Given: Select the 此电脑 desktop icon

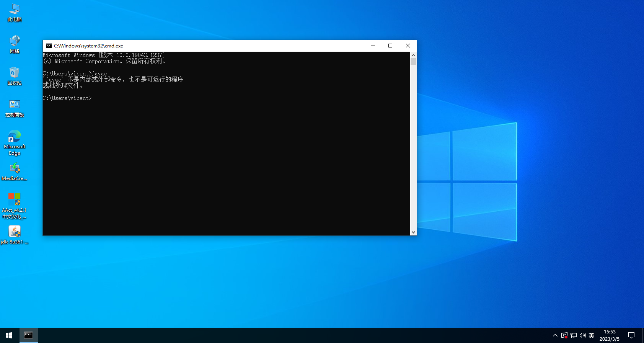Looking at the screenshot, I should click(15, 13).
